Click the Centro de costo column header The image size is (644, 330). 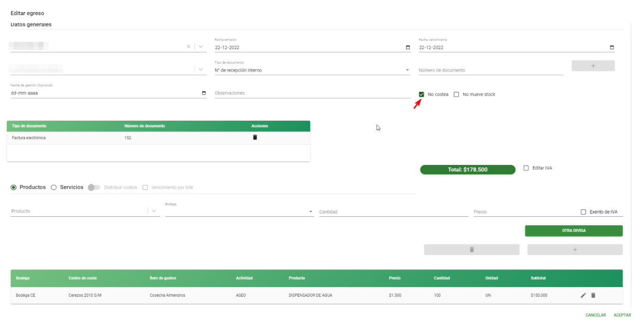click(83, 278)
